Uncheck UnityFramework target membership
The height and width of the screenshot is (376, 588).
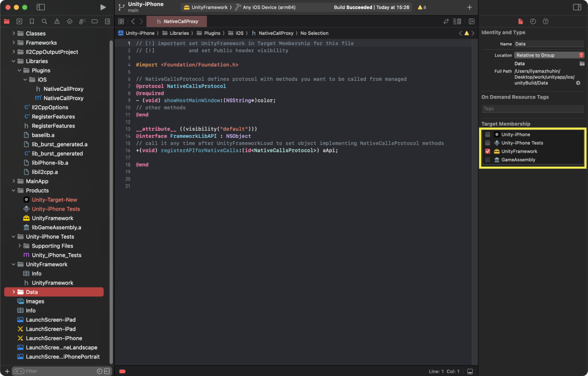487,151
